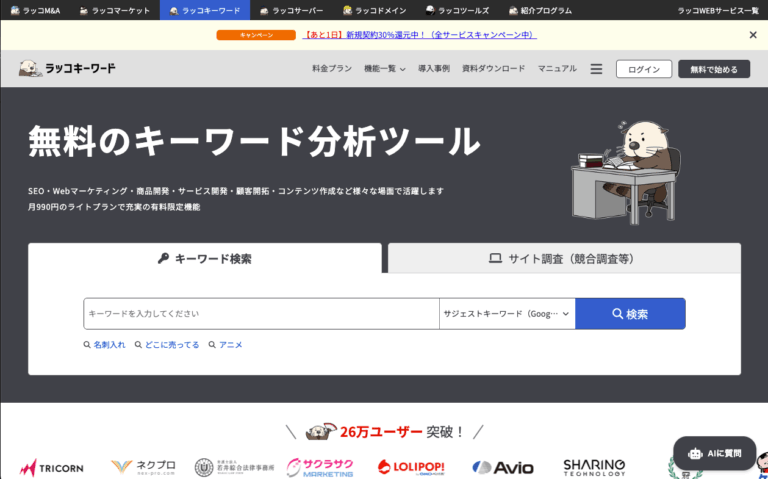Open the ラッコM&A service tab

pyautogui.click(x=35, y=10)
